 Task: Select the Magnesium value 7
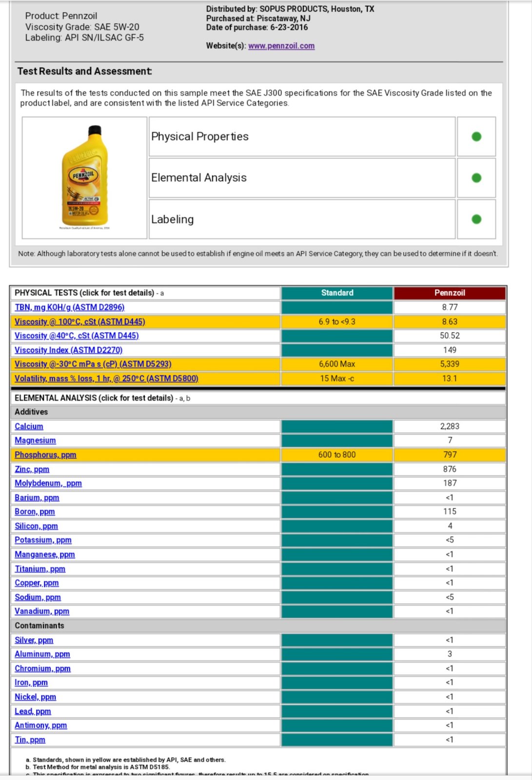tap(450, 441)
